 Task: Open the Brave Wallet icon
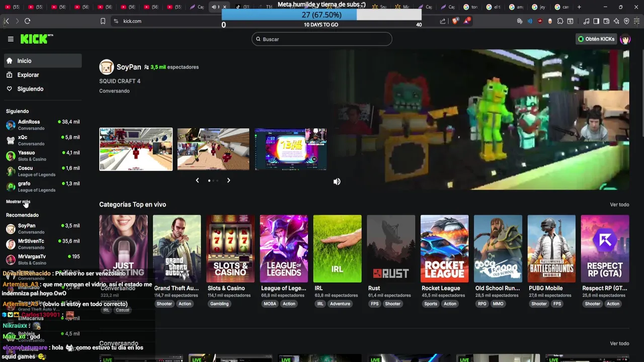pyautogui.click(x=606, y=21)
